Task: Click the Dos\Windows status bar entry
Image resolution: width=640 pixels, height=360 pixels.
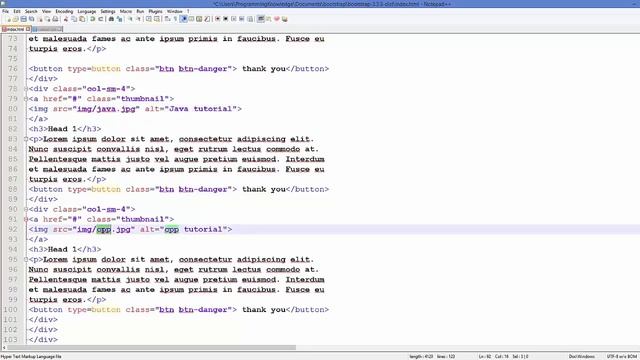Action: 581,356
